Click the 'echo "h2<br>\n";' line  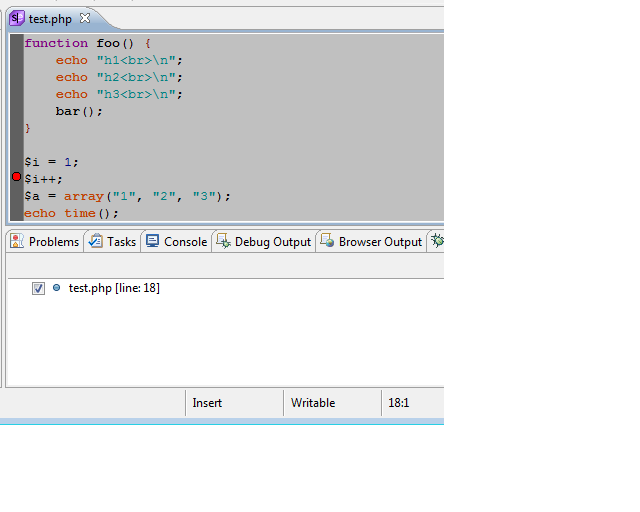(x=119, y=78)
